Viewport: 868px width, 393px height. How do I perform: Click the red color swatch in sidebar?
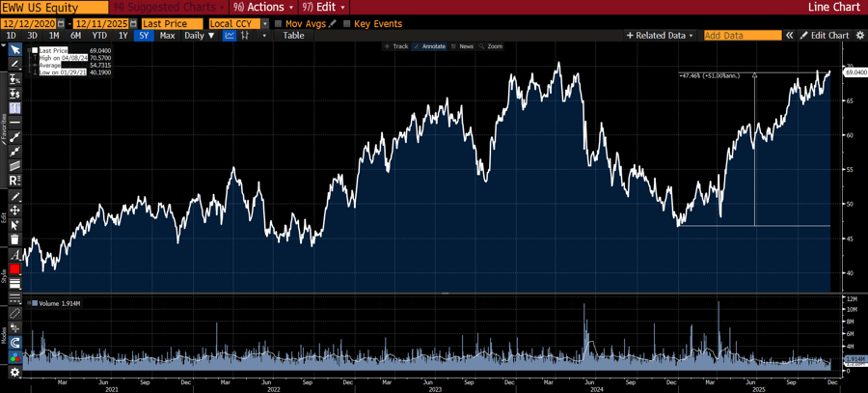click(x=14, y=269)
